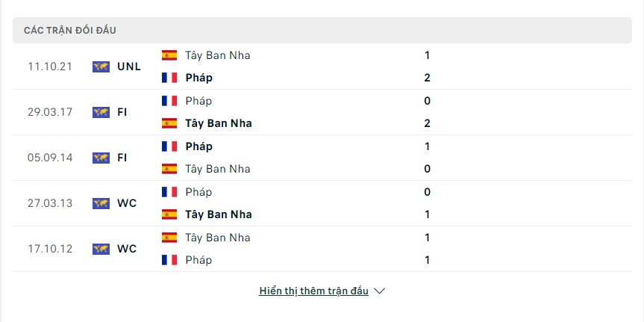
Task: Click the 05.09.14 match date
Action: point(50,158)
